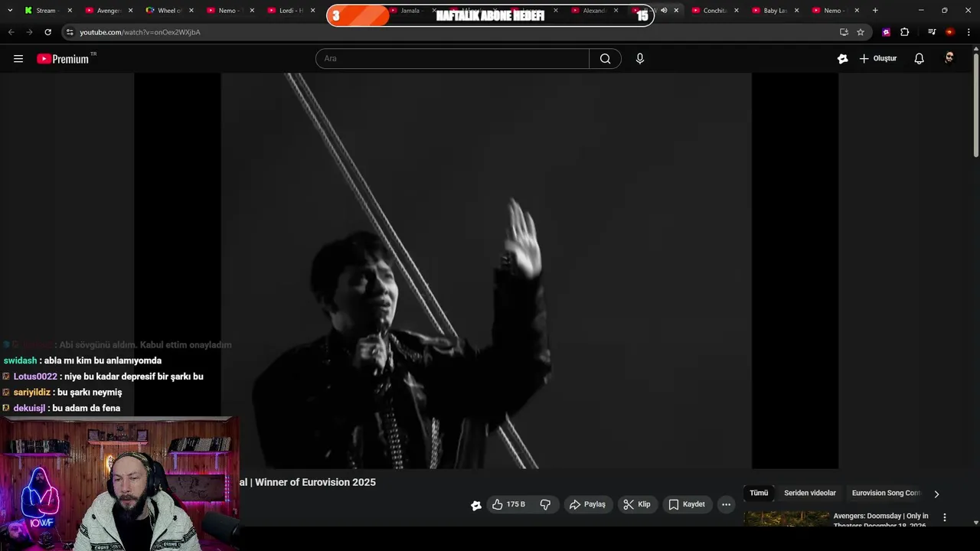Click the address bar URL youtube.com/watch
This screenshot has width=980, height=551.
pos(140,32)
